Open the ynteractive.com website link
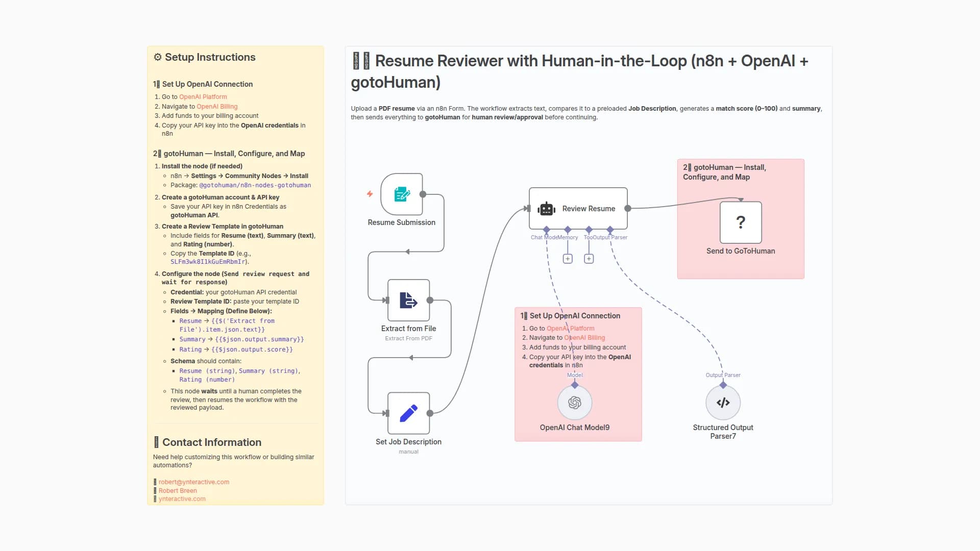The height and width of the screenshot is (551, 980). 182,499
